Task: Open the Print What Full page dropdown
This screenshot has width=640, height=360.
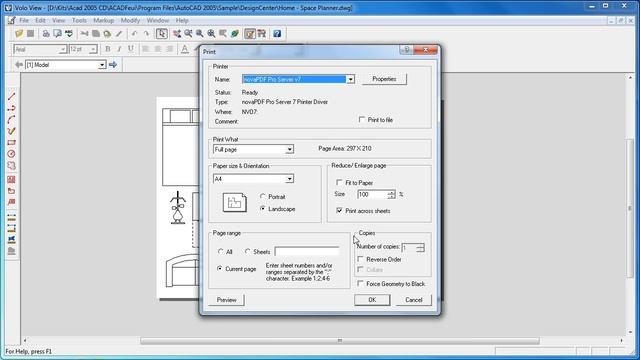Action: click(x=289, y=149)
